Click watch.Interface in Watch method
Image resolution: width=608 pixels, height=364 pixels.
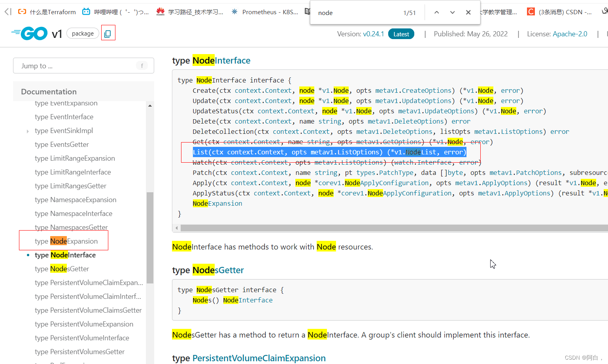423,162
